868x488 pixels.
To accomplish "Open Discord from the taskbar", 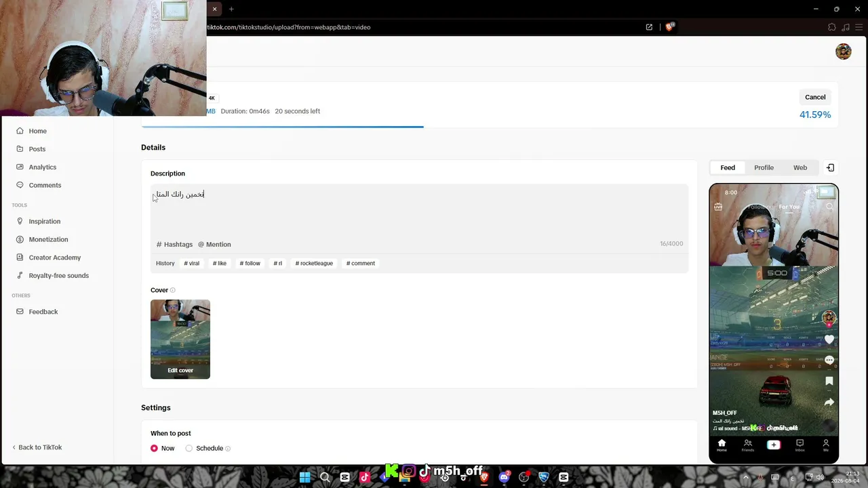I will (x=504, y=477).
